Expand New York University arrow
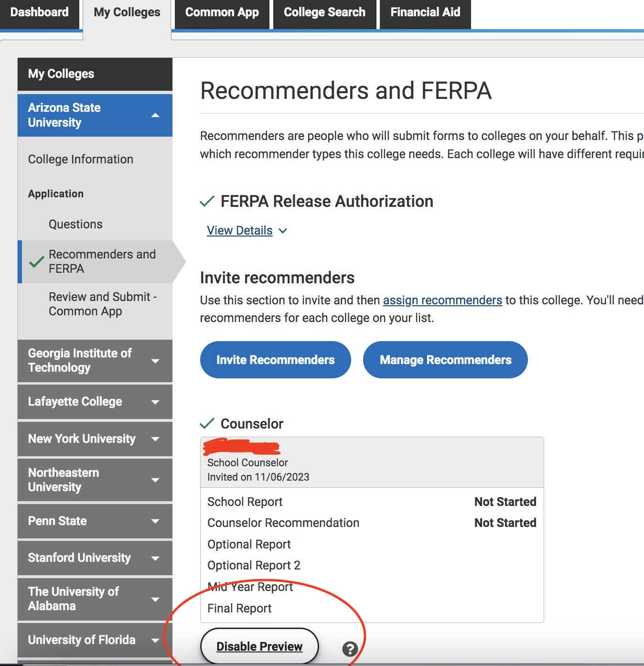The height and width of the screenshot is (666, 644). pyautogui.click(x=155, y=439)
